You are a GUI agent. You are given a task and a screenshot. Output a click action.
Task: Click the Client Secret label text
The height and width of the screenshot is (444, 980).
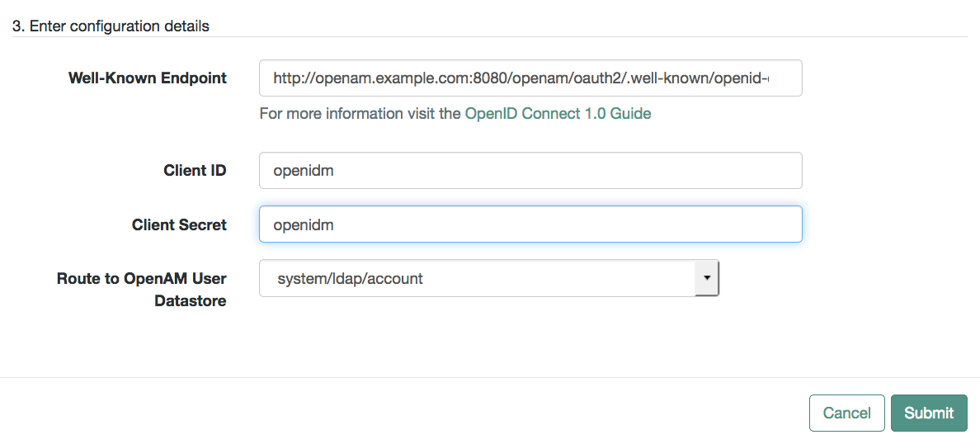point(179,224)
